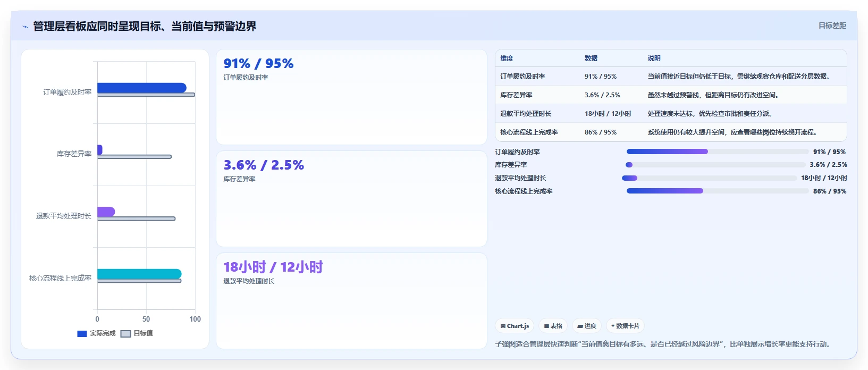Image resolution: width=868 pixels, height=370 pixels.
Task: Select the 进度 tag chip
Action: click(x=587, y=326)
